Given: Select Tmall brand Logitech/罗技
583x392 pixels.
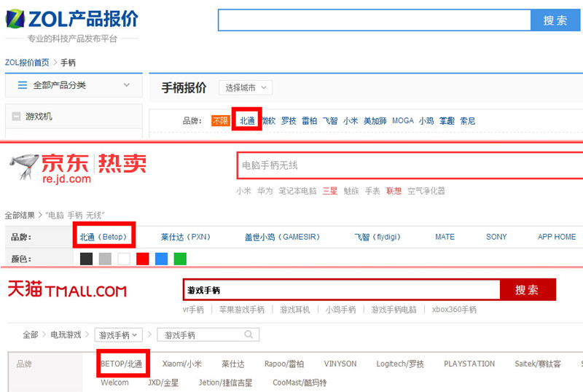Looking at the screenshot, I should 400,364.
